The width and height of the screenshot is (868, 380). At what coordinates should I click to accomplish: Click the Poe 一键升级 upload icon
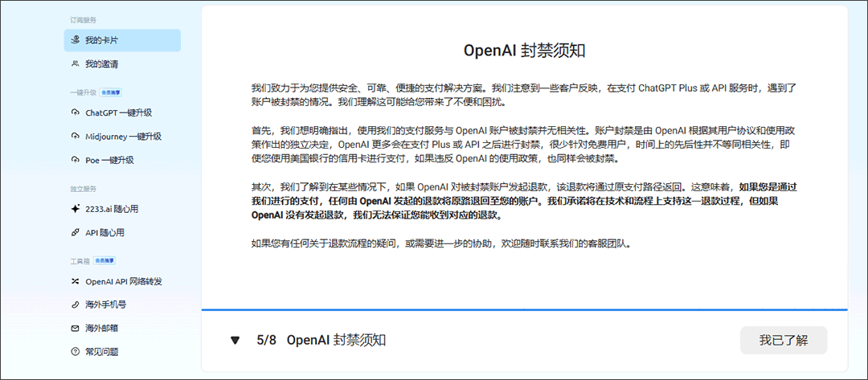tap(76, 161)
